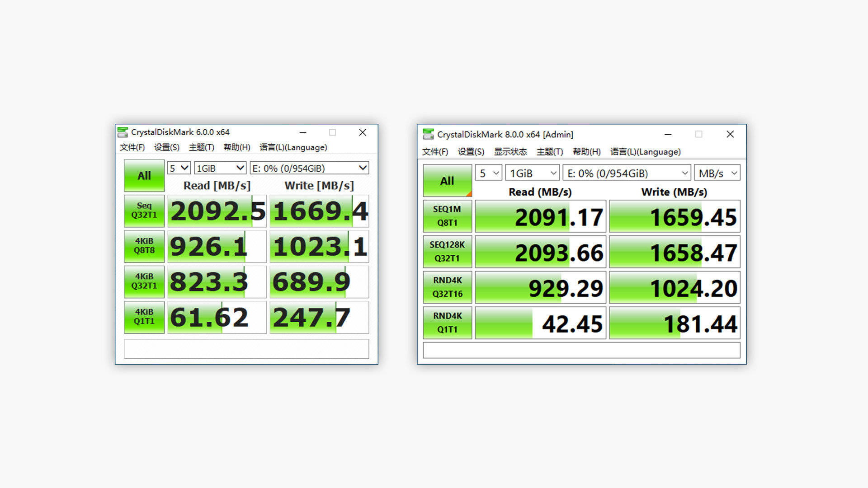Run the SEQ128K Q32T1 test
The height and width of the screenshot is (488, 868).
(447, 252)
